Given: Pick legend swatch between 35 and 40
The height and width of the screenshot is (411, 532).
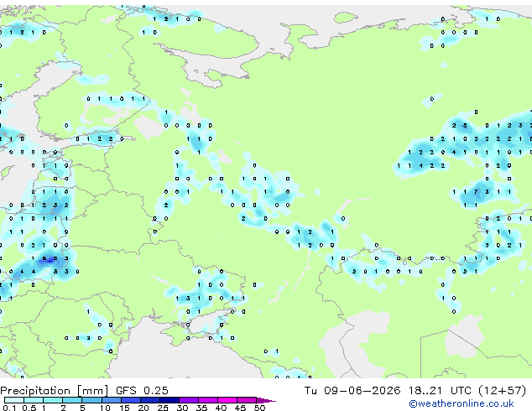Looking at the screenshot, I should pos(208,400).
